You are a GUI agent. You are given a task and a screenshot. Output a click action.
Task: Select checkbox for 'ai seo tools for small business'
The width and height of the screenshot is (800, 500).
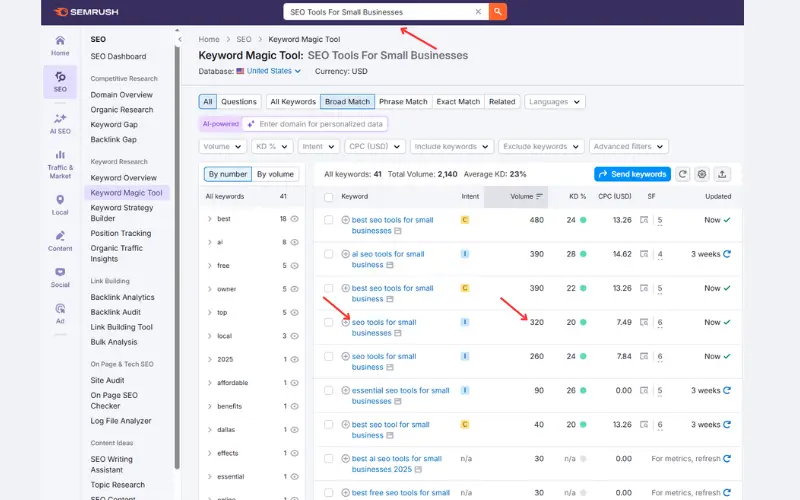point(329,254)
